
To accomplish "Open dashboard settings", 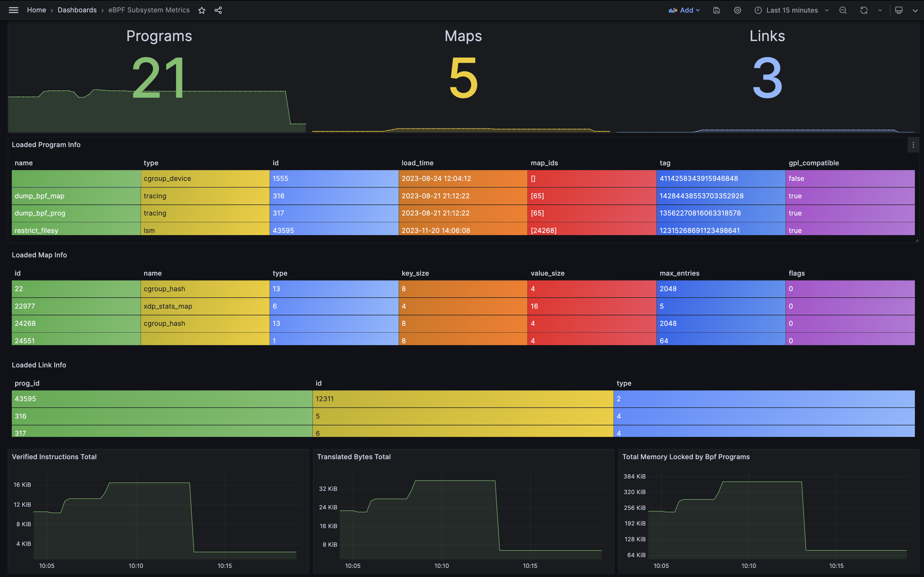I will pyautogui.click(x=737, y=10).
